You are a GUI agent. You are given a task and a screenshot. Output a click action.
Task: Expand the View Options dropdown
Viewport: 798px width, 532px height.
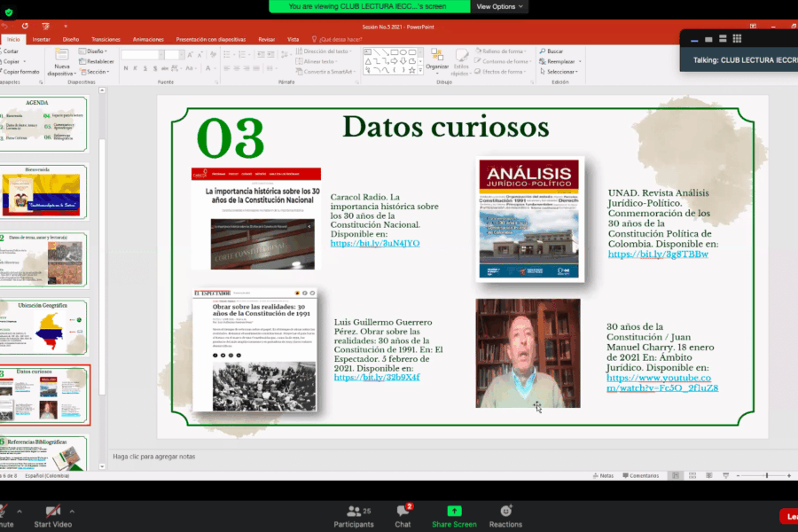point(500,6)
